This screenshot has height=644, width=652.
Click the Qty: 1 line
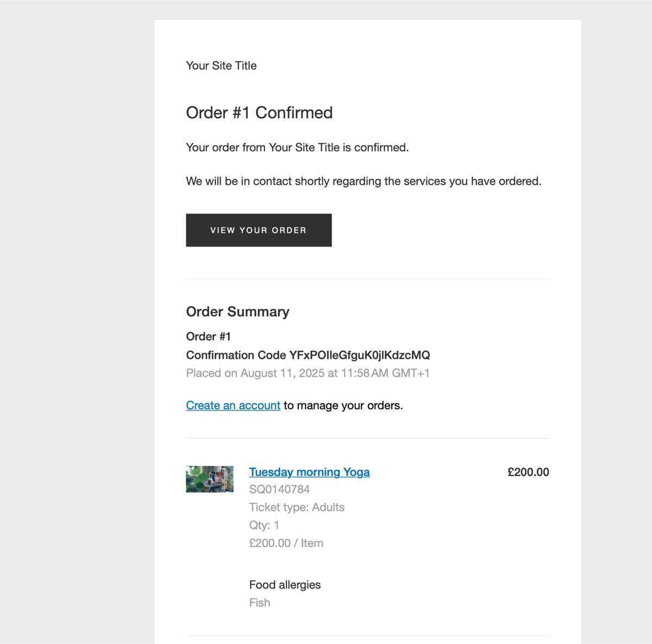pos(264,525)
